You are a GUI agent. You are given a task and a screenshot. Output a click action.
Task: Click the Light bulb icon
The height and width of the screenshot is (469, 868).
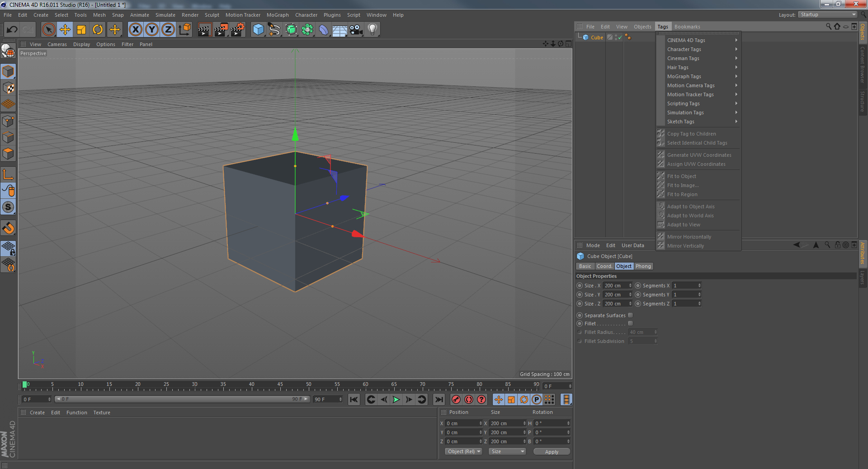[372, 30]
